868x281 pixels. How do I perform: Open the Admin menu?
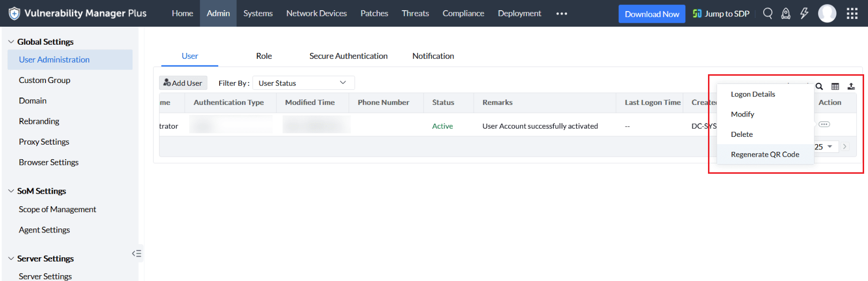(218, 14)
